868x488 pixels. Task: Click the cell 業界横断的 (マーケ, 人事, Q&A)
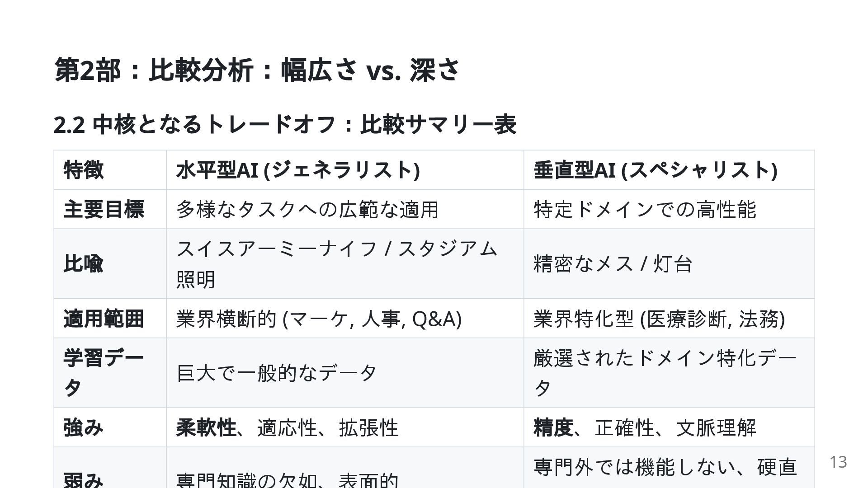click(x=345, y=319)
